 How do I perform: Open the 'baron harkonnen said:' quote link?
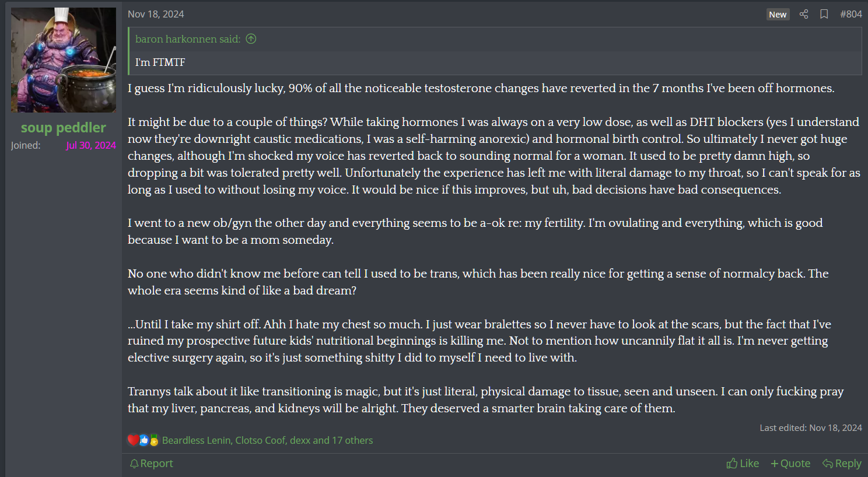click(x=188, y=39)
